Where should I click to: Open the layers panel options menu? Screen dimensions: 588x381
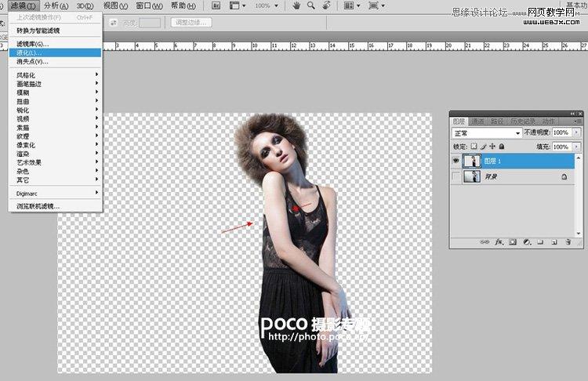click(576, 122)
